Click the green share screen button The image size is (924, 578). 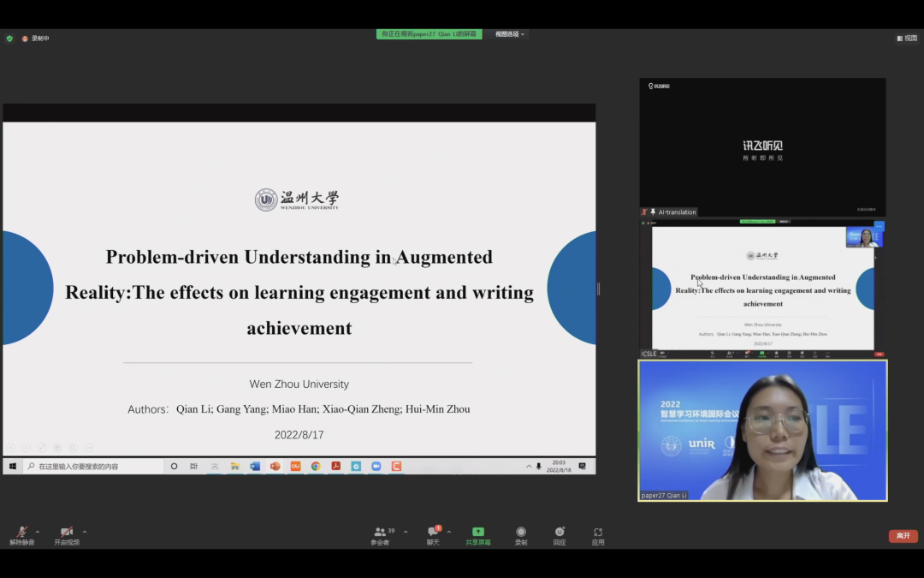point(477,535)
